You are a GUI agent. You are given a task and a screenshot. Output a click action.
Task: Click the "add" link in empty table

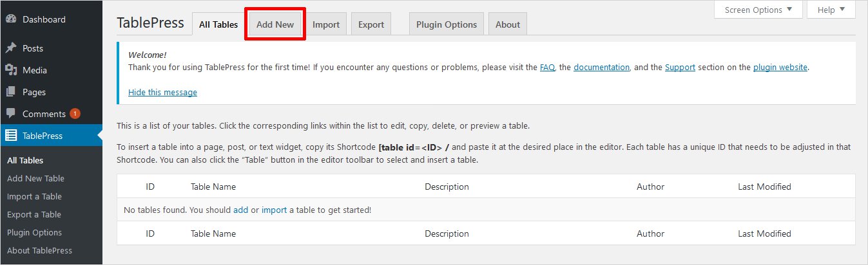point(240,210)
